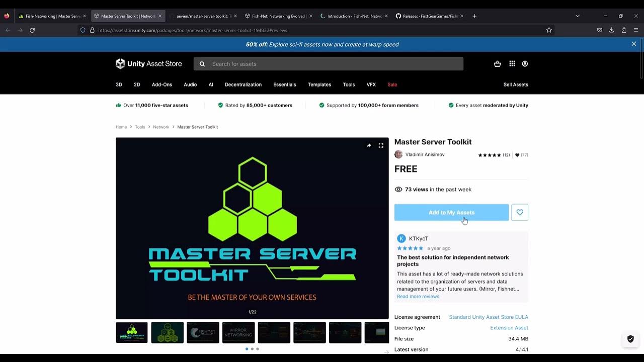Share asset via arrow icon on preview
644x362 pixels.
click(369, 145)
